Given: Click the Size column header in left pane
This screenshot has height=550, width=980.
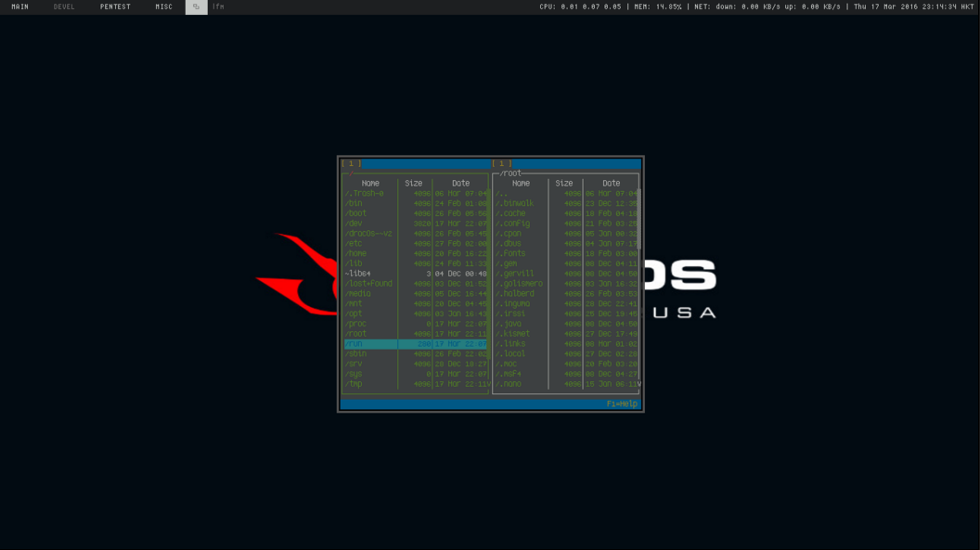Looking at the screenshot, I should (x=413, y=184).
